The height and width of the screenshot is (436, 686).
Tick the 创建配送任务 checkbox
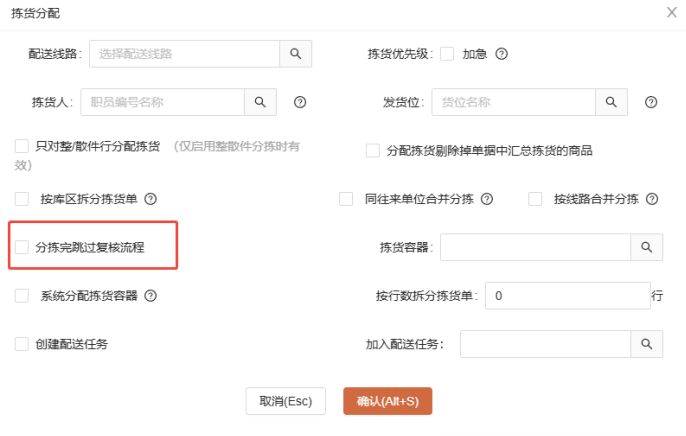pyautogui.click(x=22, y=344)
